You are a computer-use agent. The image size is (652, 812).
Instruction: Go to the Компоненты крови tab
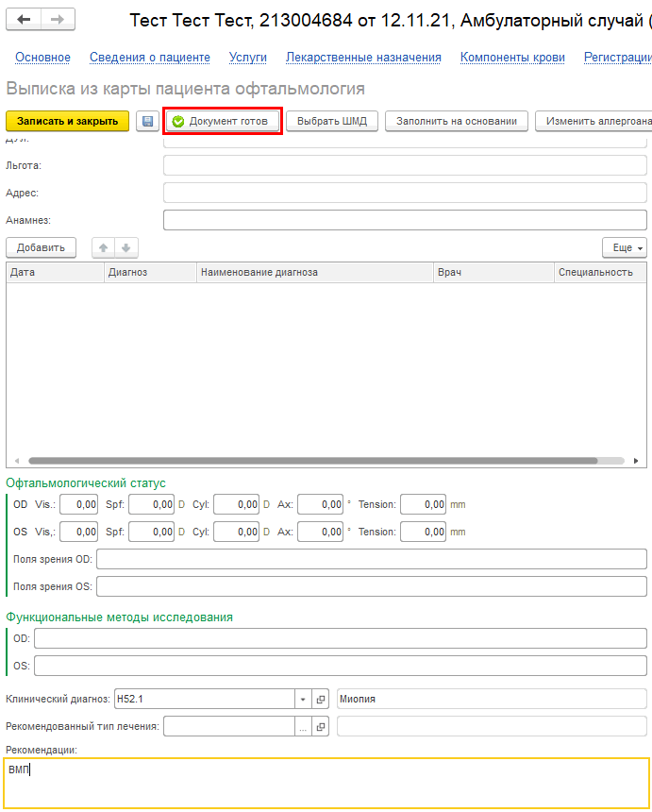coord(512,58)
